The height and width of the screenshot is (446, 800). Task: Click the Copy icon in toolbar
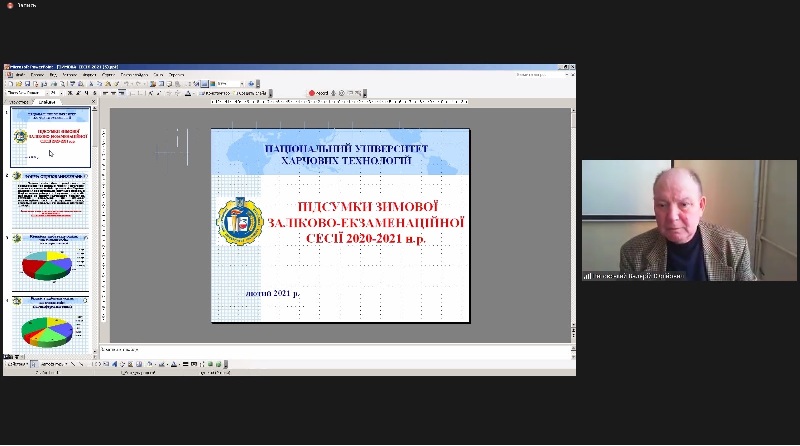pos(99,84)
